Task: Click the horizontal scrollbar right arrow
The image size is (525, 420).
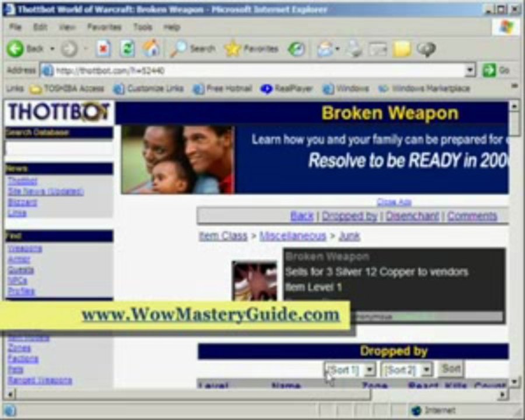Action: click(503, 394)
